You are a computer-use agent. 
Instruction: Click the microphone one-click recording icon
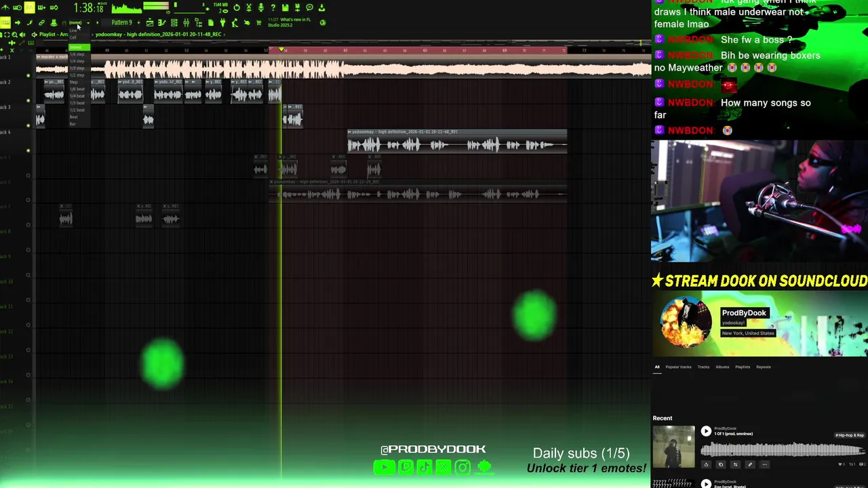pyautogui.click(x=261, y=7)
